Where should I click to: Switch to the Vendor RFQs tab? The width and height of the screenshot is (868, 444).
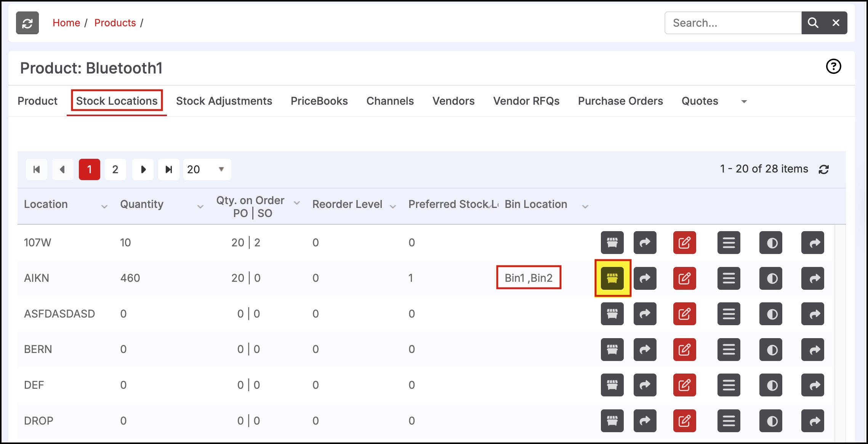[526, 101]
